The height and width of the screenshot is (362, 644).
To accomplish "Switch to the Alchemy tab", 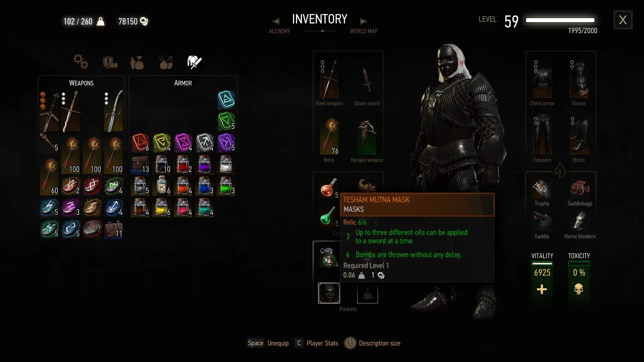I will 279,31.
